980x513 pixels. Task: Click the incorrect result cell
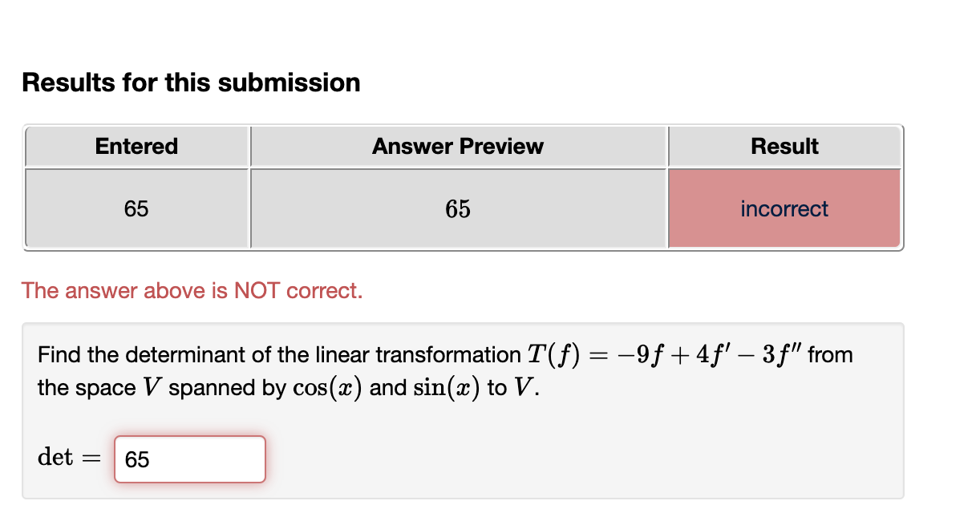784,208
